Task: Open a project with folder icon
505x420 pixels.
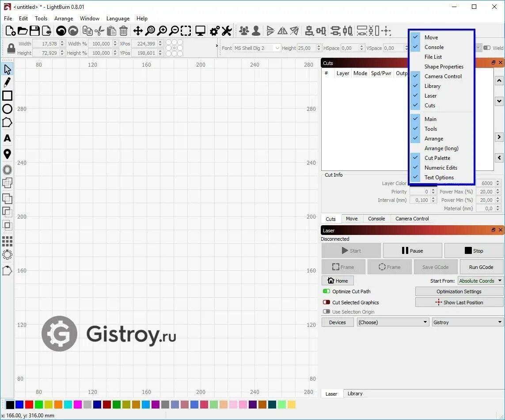Action: [23, 31]
